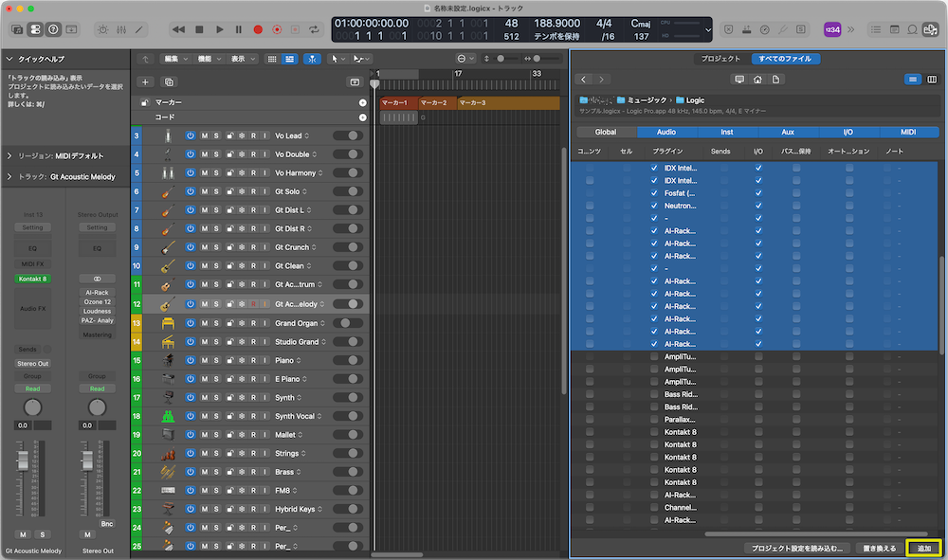Open Smart Controls from the toolbar
This screenshot has height=560, width=948.
coord(103,29)
